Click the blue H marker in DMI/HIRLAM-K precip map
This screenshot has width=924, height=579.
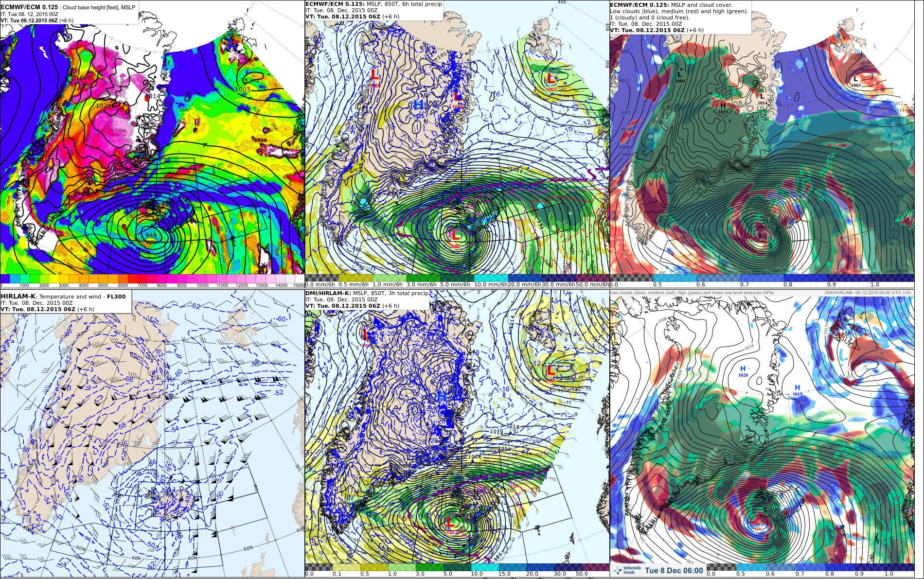tap(442, 396)
